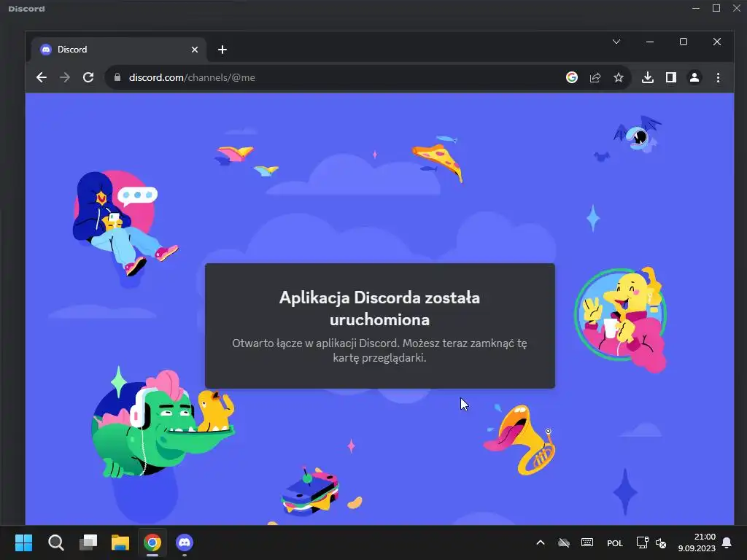The width and height of the screenshot is (747, 560).
Task: Open the Discord app from the taskbar
Action: pos(185,542)
